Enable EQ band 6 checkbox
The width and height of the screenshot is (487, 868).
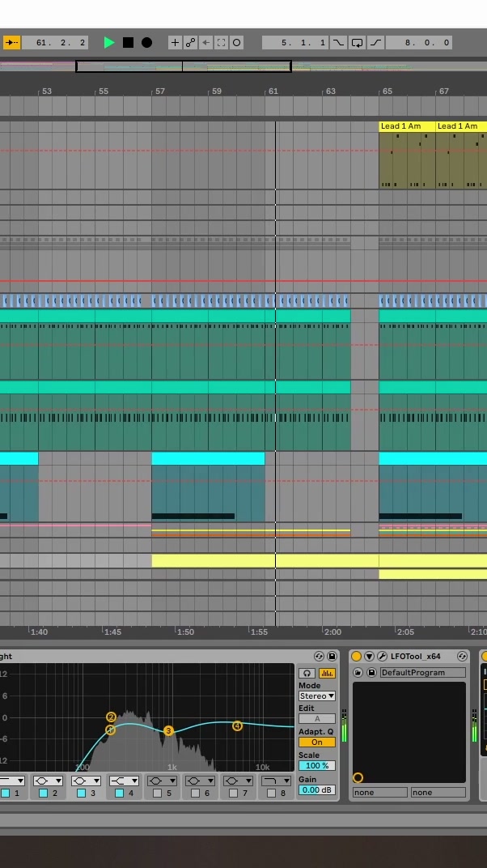click(x=195, y=794)
